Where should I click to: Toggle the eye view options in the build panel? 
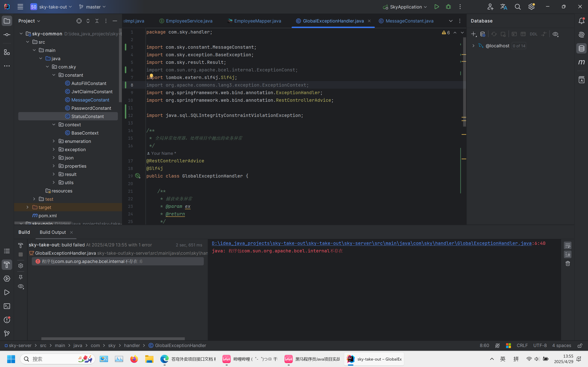[21, 286]
